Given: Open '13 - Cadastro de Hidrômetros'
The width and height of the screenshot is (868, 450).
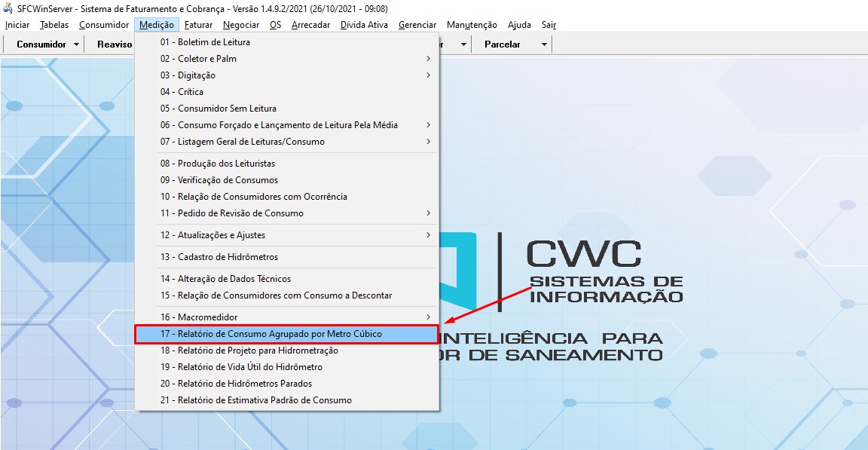Looking at the screenshot, I should pos(219,257).
